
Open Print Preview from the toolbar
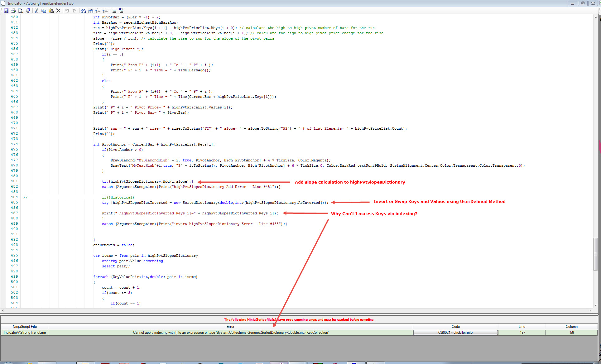tap(21, 11)
